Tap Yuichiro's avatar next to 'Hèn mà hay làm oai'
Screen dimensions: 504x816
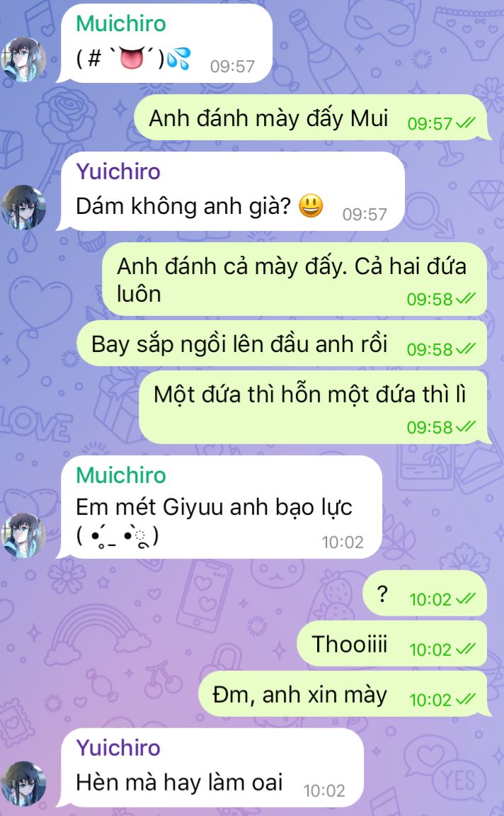[x=23, y=783]
